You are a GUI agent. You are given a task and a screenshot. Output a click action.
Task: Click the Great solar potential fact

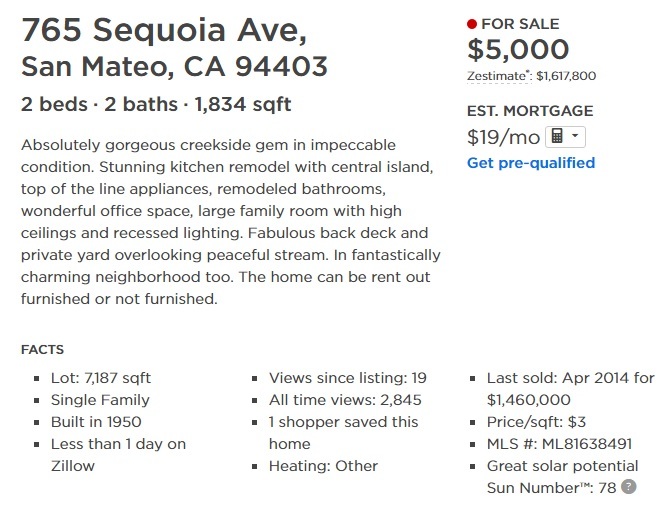pos(562,466)
